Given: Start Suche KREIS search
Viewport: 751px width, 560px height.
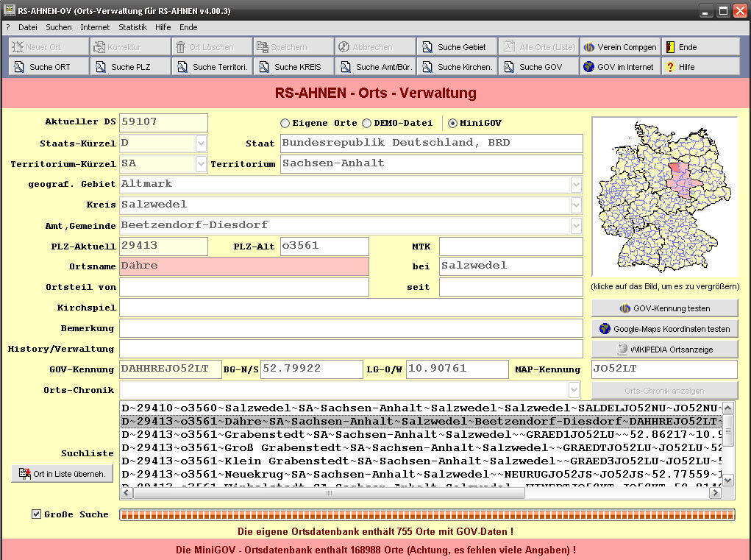Looking at the screenshot, I should coord(293,66).
